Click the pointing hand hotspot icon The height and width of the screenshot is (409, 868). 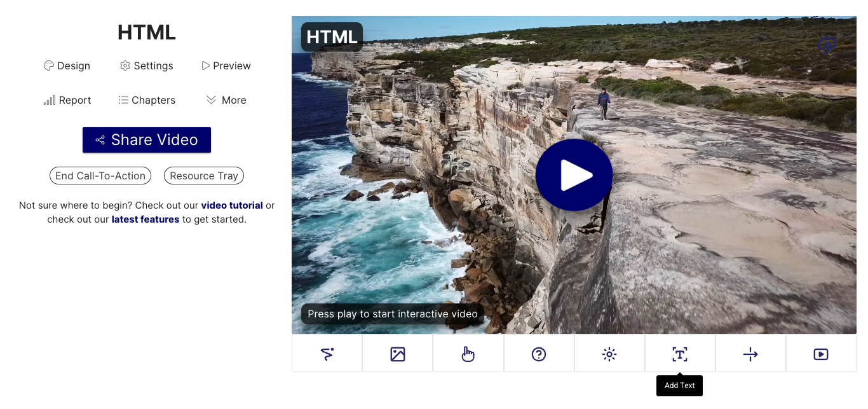(x=468, y=354)
